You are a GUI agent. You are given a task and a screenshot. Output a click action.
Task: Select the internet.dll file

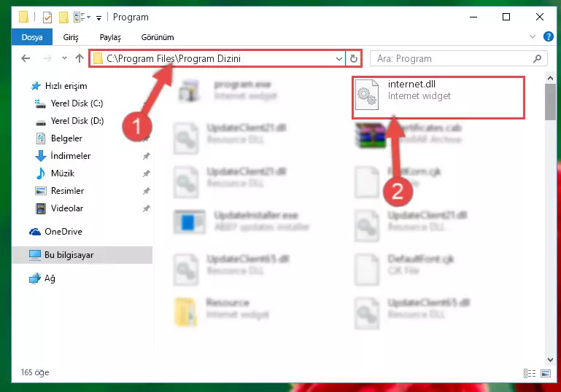(x=438, y=97)
